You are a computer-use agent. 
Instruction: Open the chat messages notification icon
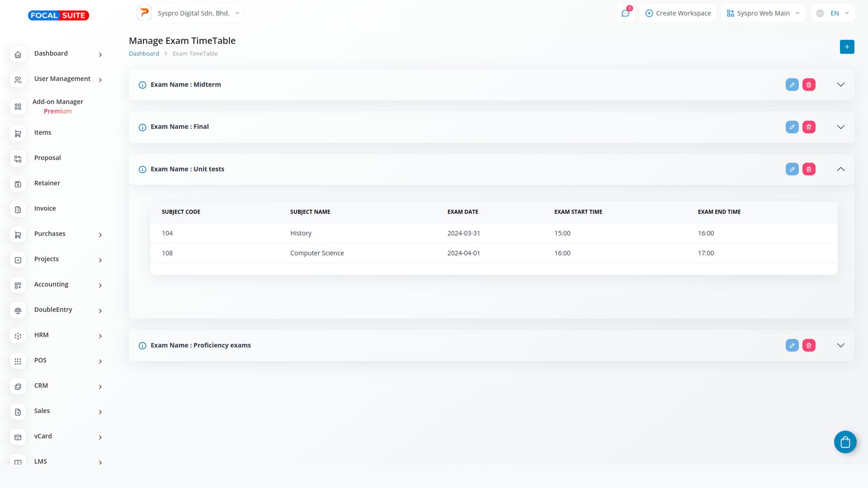pos(625,13)
